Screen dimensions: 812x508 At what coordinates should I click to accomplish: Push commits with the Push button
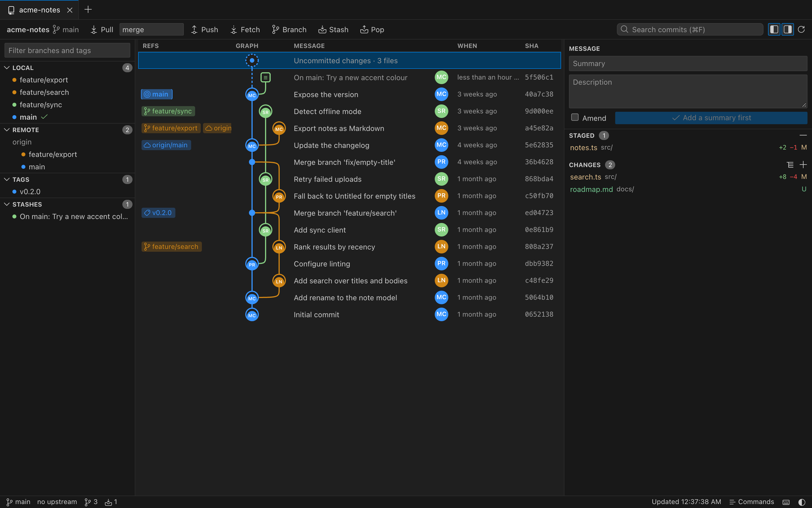[x=204, y=30]
